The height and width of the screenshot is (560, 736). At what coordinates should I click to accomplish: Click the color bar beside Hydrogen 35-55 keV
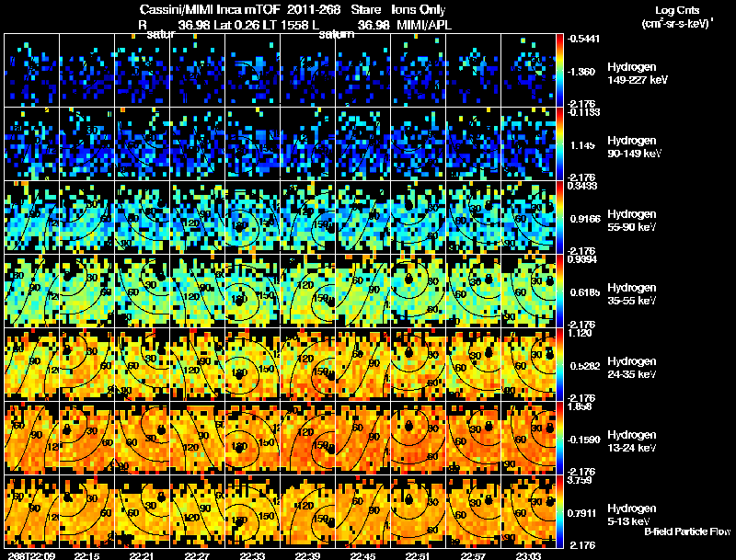tap(559, 291)
